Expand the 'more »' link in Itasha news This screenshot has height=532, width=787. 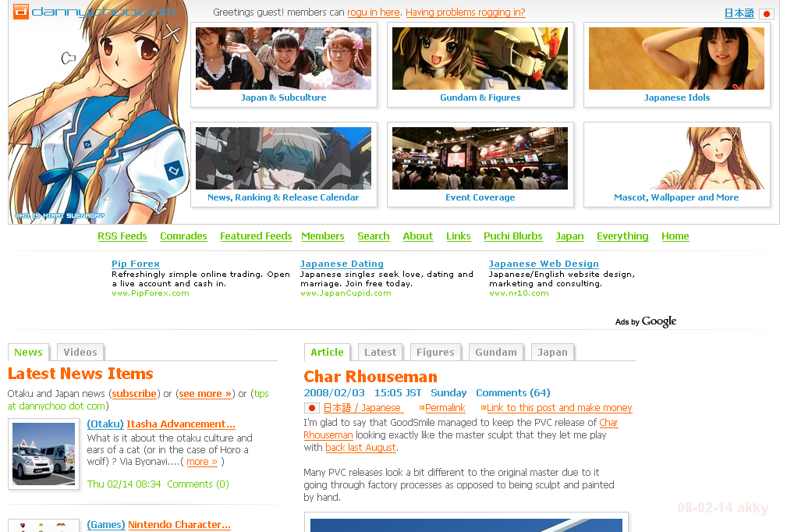tap(202, 462)
